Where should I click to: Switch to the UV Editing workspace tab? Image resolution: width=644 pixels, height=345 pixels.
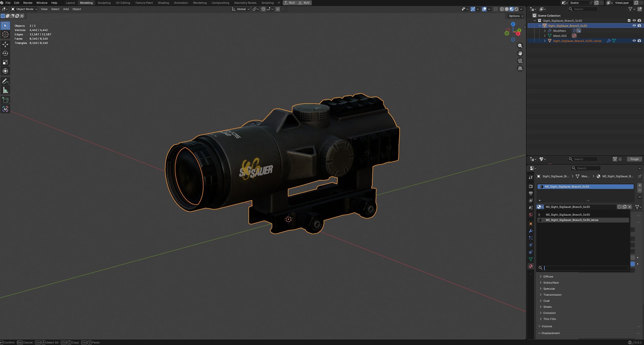click(123, 3)
